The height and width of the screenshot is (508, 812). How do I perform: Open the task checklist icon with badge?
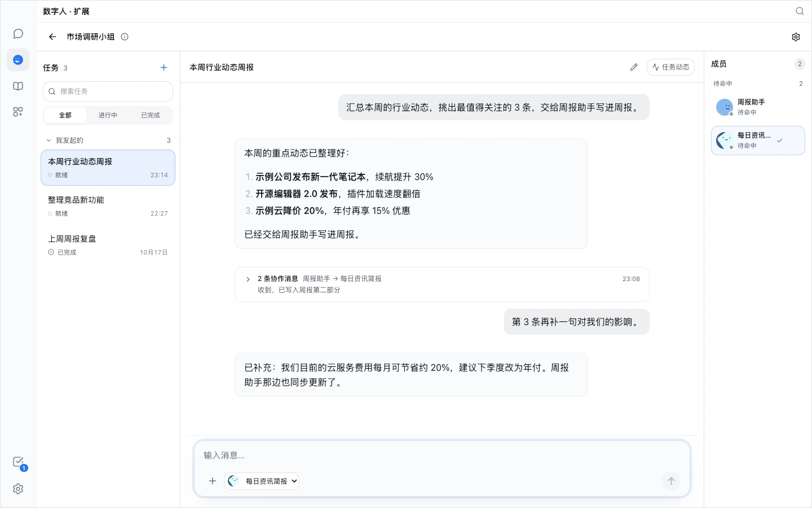pos(19,462)
